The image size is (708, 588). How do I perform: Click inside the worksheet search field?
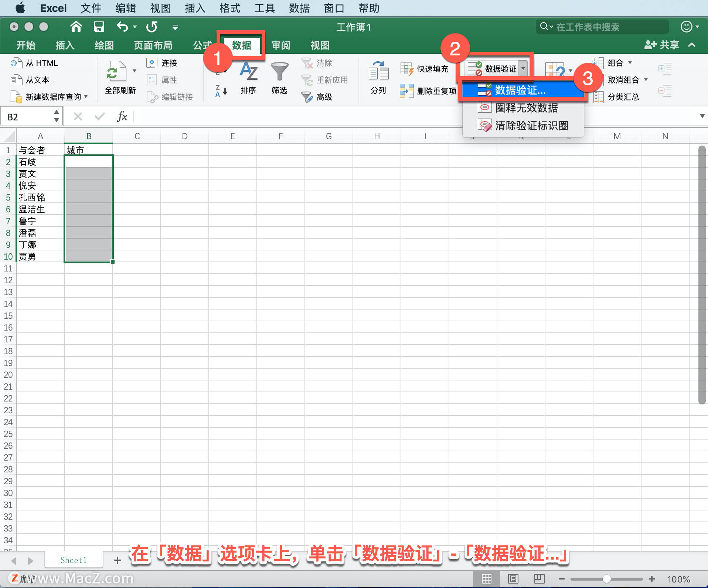click(602, 27)
